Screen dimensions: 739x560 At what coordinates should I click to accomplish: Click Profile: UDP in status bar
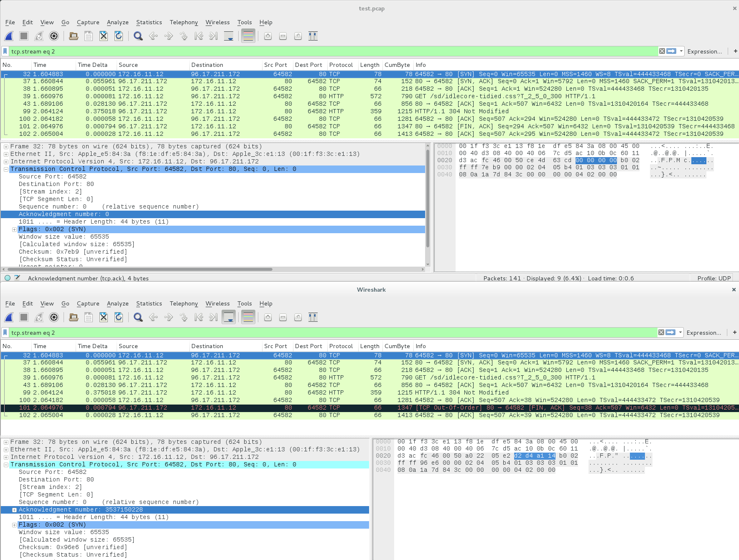pyautogui.click(x=714, y=278)
